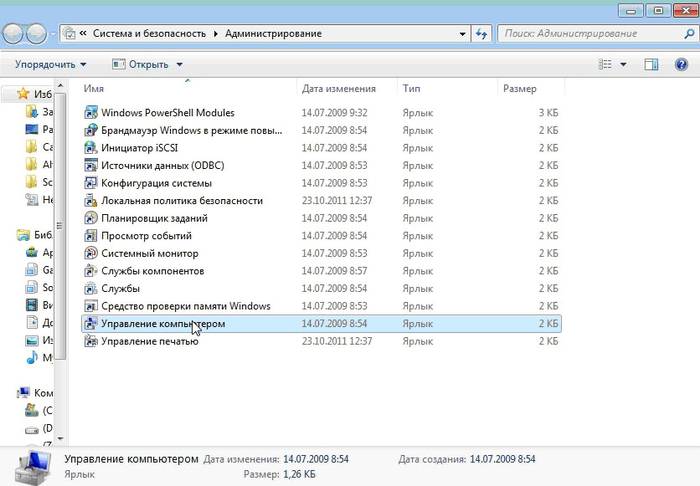The height and width of the screenshot is (486, 700).
Task: Click the Windows PowerShell Modules shortcut icon
Action: 91,112
